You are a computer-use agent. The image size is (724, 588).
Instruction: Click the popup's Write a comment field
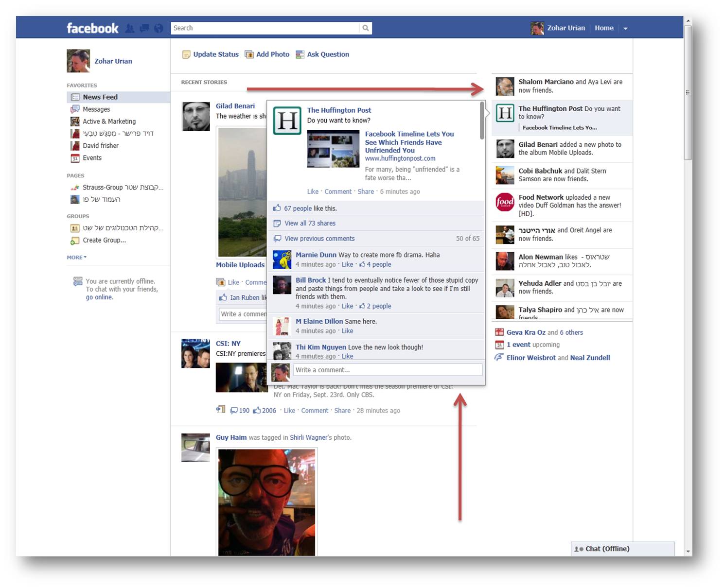tap(388, 370)
